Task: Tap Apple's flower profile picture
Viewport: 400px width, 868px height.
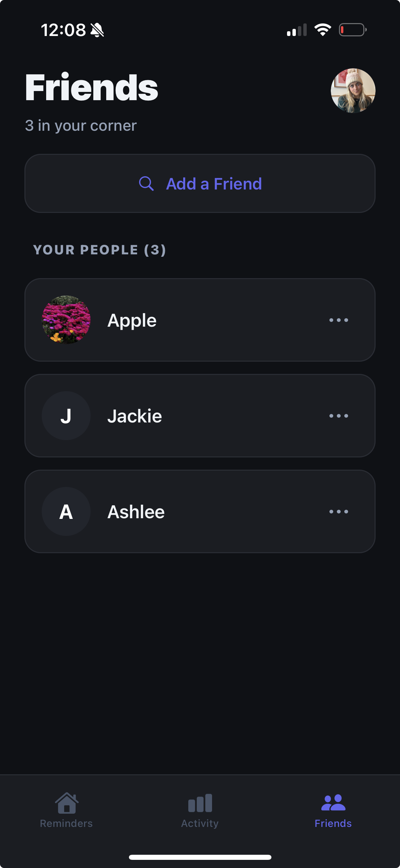Action: pyautogui.click(x=66, y=320)
